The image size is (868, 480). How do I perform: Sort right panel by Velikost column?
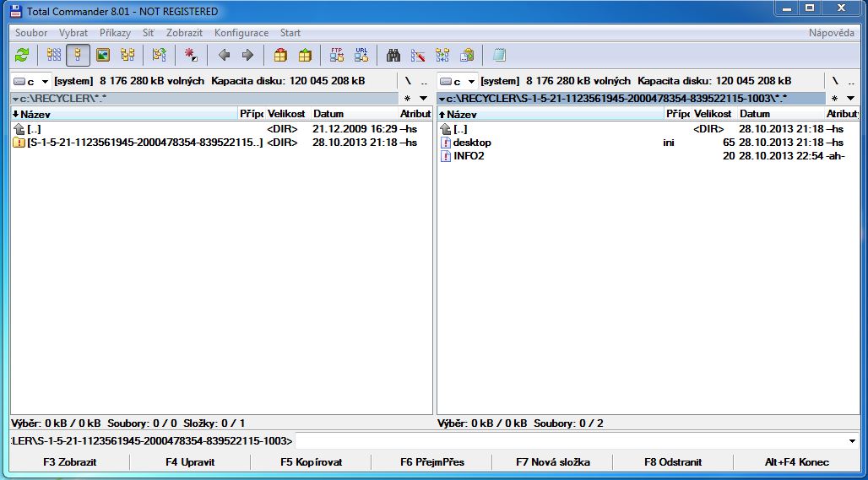[713, 114]
